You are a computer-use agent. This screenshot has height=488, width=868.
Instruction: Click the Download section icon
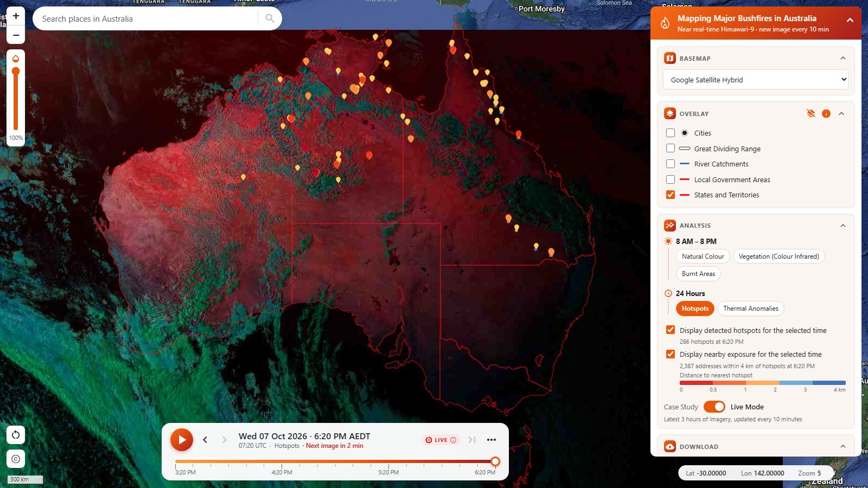(670, 446)
